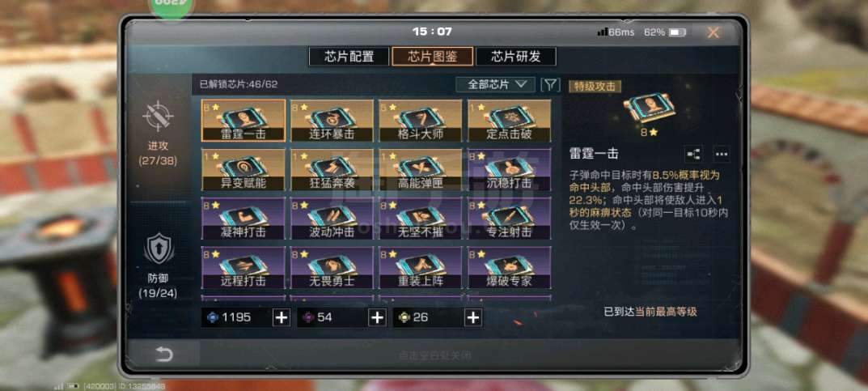Select the 进攻 crosshair category icon
Viewport: 868px width, 391px height.
click(x=158, y=117)
